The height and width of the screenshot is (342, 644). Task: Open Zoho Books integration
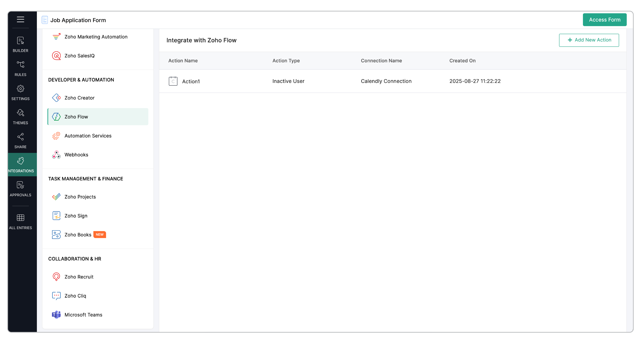(x=78, y=235)
